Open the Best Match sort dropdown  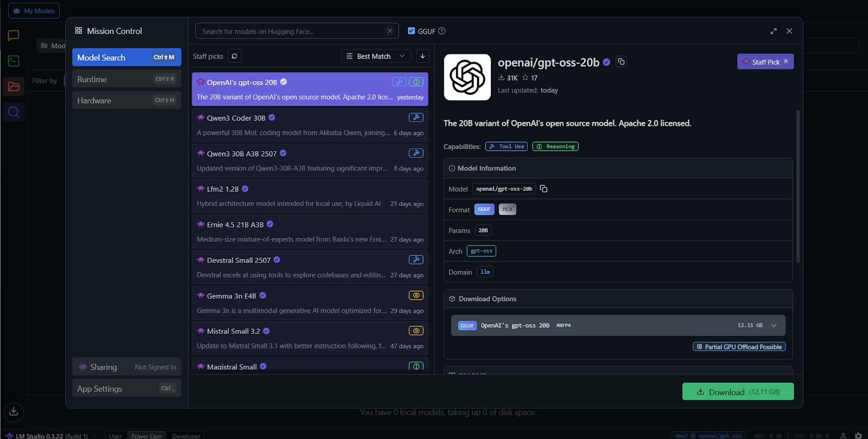coord(376,56)
